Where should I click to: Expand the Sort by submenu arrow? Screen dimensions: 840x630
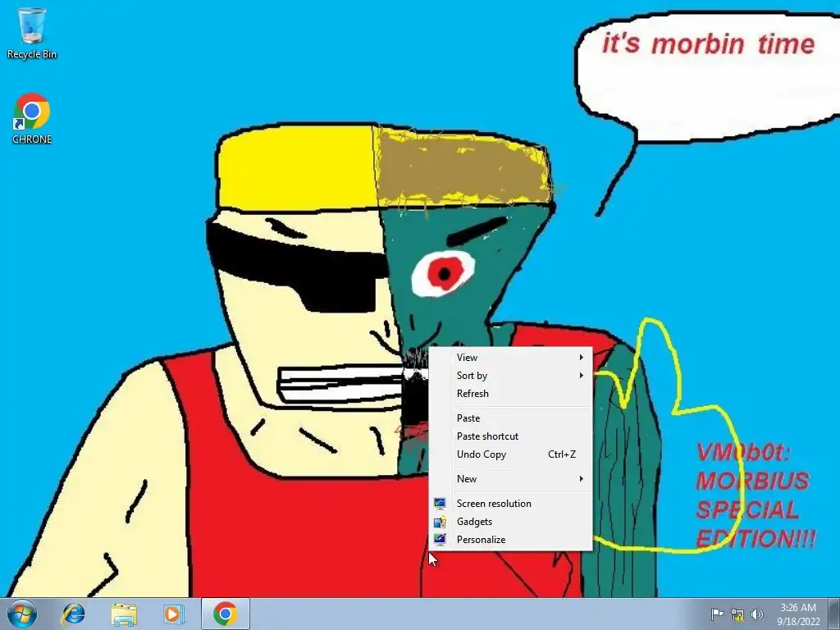click(x=582, y=376)
